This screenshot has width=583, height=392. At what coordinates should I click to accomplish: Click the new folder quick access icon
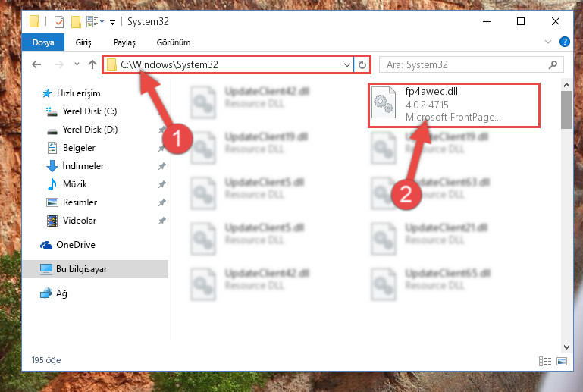[x=76, y=22]
